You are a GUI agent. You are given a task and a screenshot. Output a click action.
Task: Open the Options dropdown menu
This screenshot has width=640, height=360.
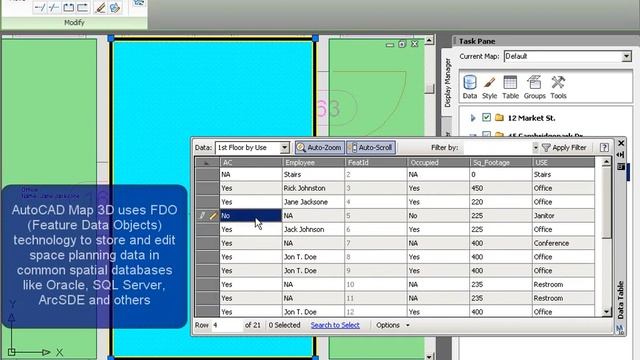(x=392, y=325)
